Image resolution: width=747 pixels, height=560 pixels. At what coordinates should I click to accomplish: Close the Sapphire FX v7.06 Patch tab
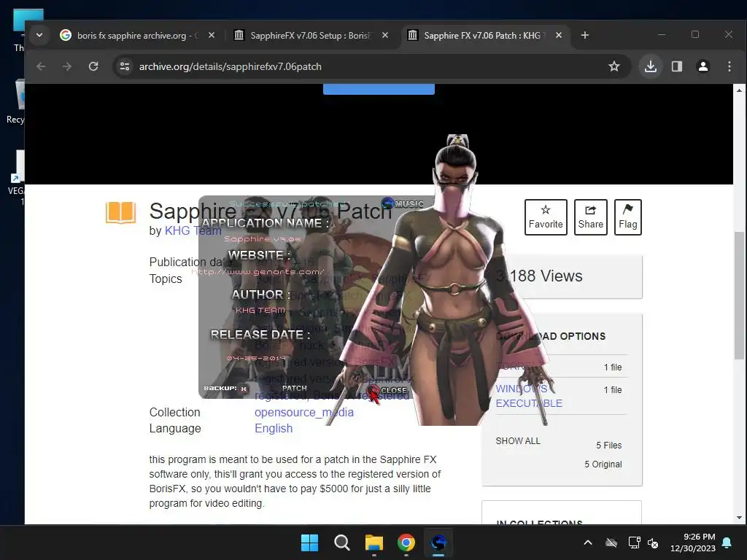click(x=559, y=35)
